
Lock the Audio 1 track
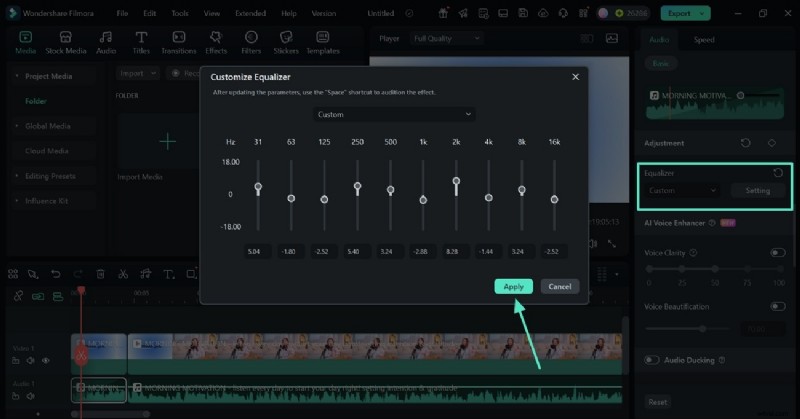pos(16,396)
